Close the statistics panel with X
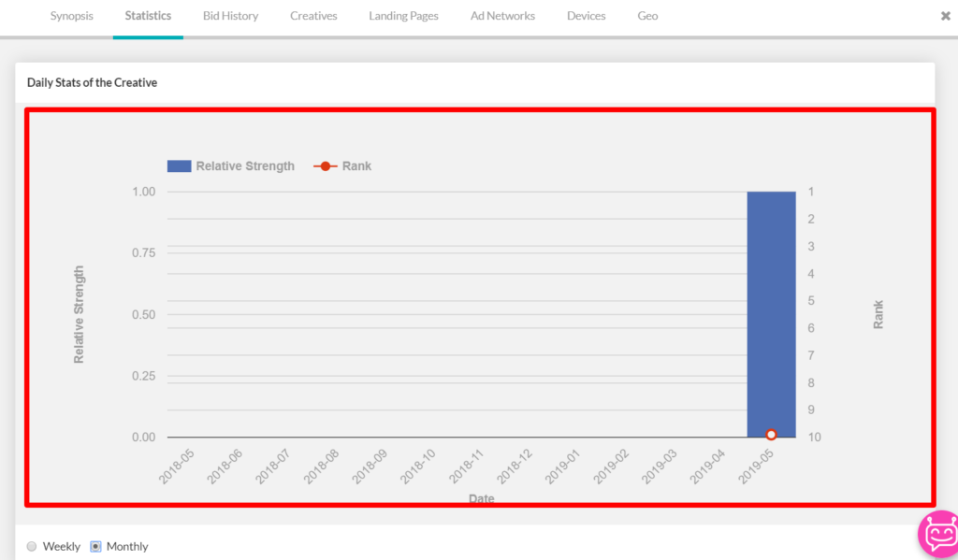Screen dimensions: 958x560 [945, 16]
